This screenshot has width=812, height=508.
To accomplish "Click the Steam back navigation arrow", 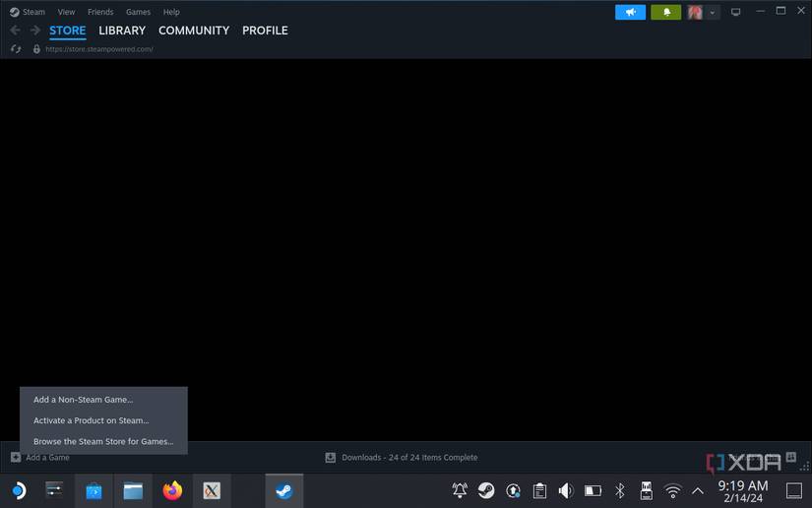I will [15, 31].
